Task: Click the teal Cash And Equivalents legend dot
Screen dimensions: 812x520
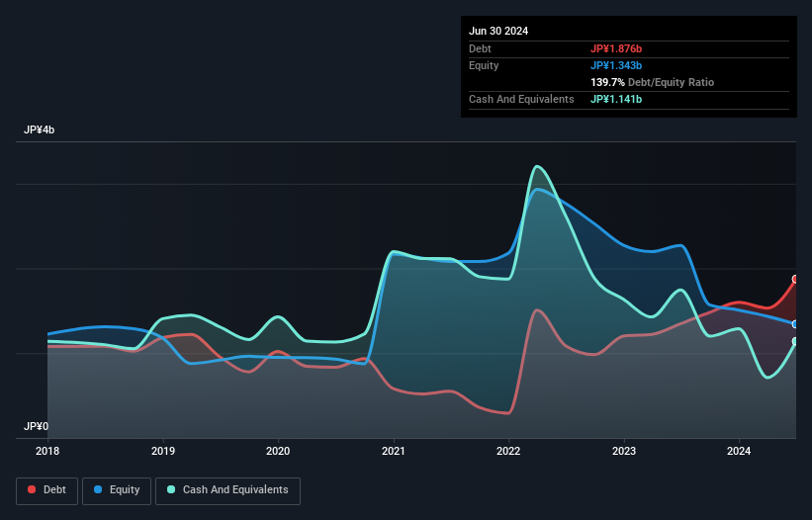Action: coord(171,489)
